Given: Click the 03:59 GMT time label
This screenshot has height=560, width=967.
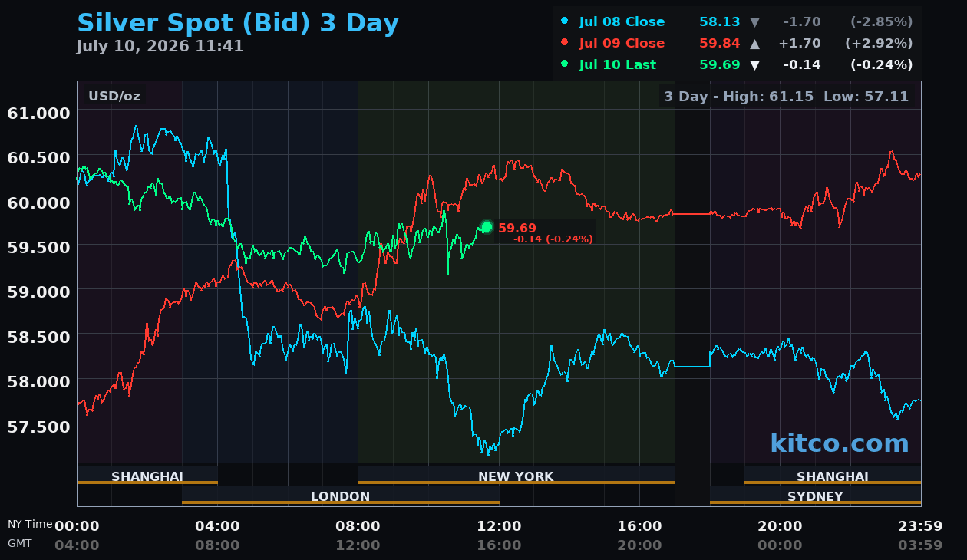Looking at the screenshot, I should point(920,545).
